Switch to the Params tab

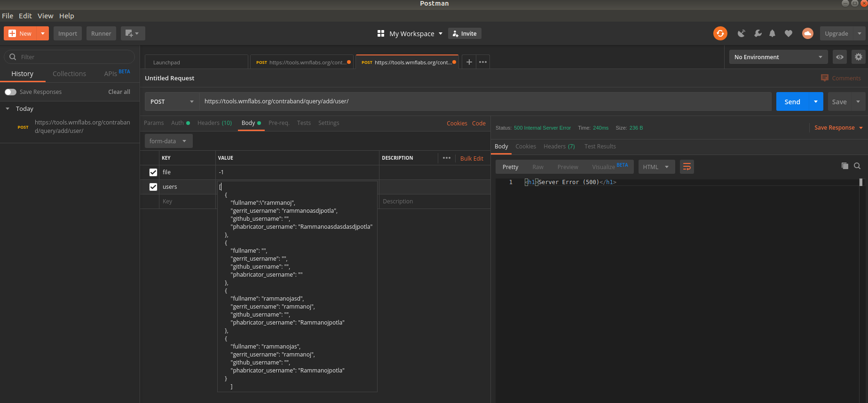tap(154, 123)
